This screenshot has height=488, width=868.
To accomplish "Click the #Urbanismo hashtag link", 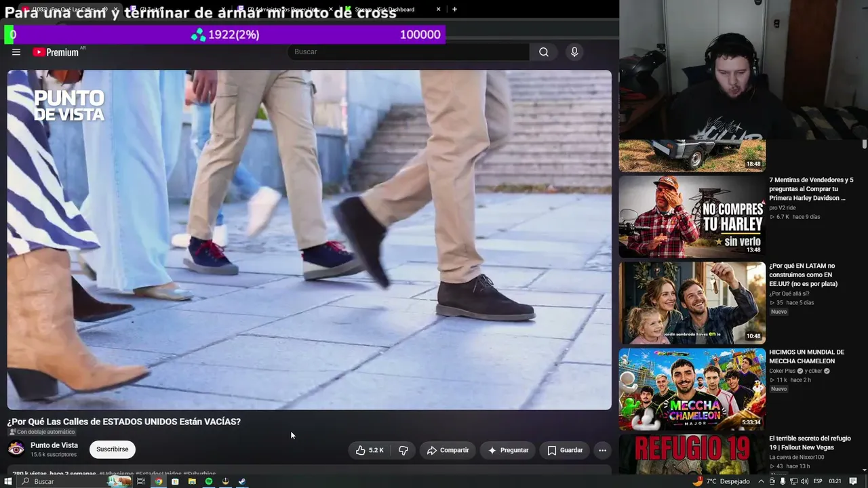I will pyautogui.click(x=116, y=474).
